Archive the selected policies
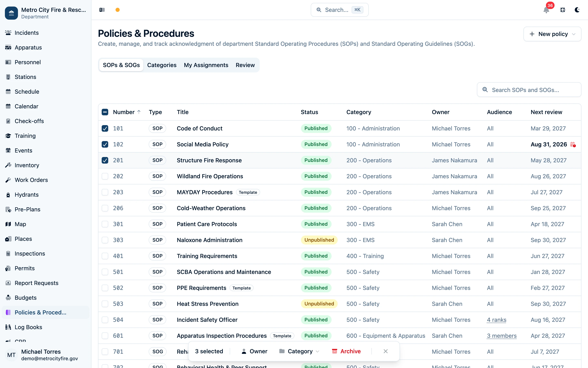588x368 pixels. click(x=346, y=351)
